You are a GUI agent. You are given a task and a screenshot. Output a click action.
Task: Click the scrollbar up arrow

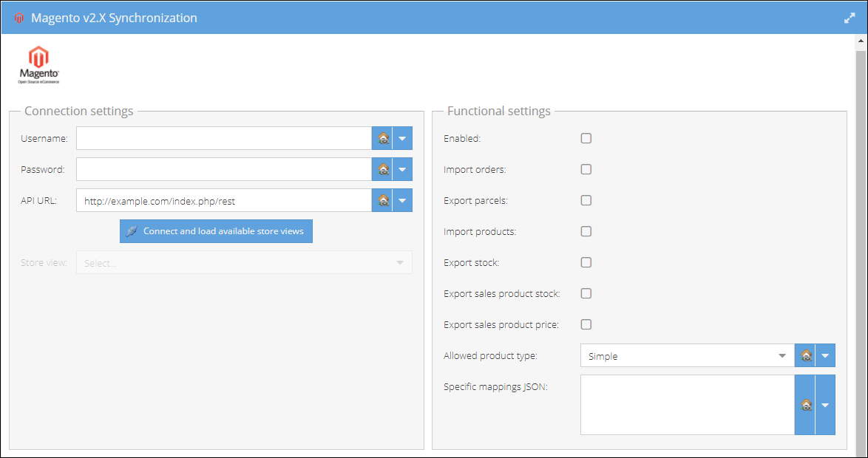(x=861, y=41)
